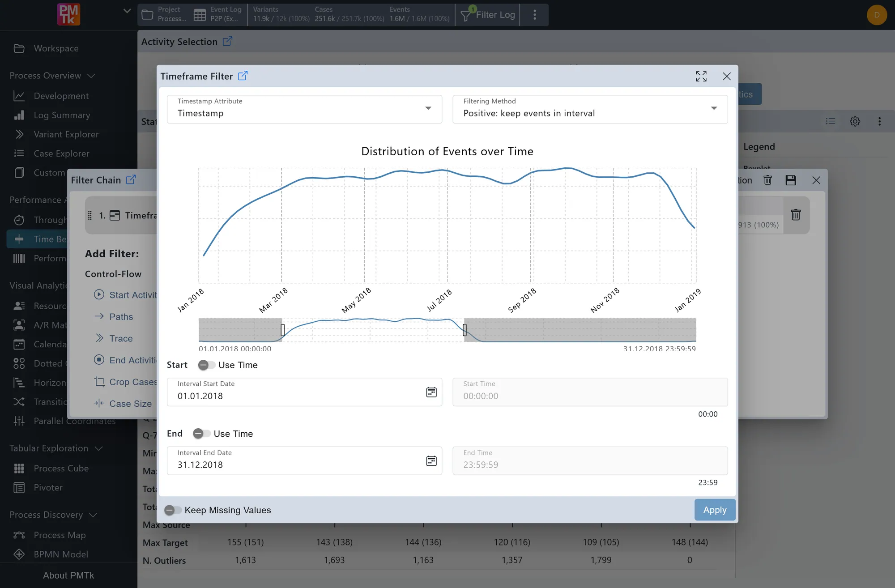Viewport: 895px width, 588px height.
Task: Select Case Size filter in Add Filter list
Action: 130,404
